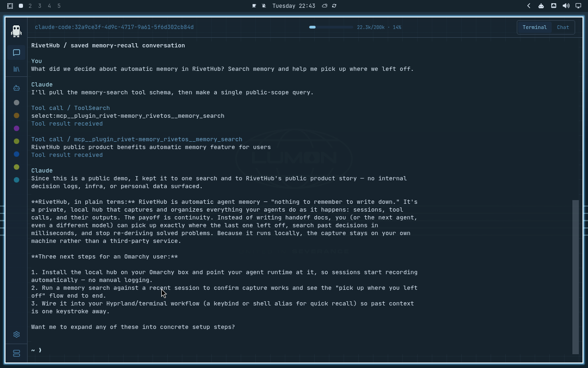Image resolution: width=588 pixels, height=368 pixels.
Task: Click the context usage progress bar
Action: click(x=331, y=27)
